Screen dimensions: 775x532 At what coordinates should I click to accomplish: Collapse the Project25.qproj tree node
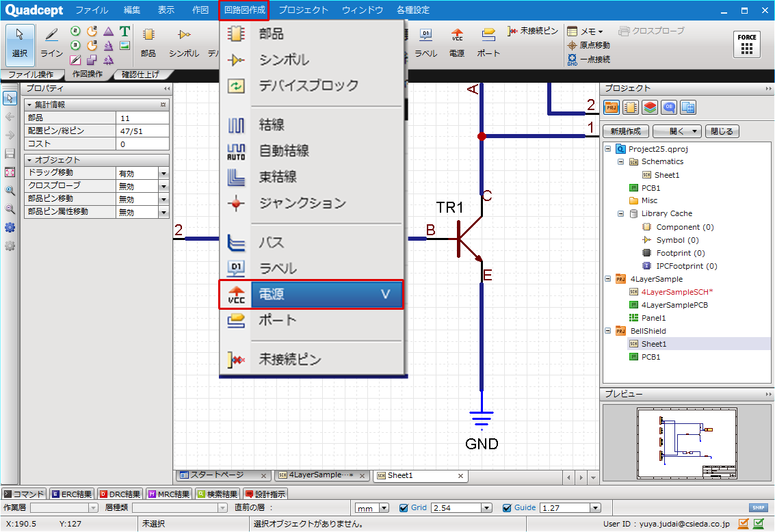coord(608,148)
